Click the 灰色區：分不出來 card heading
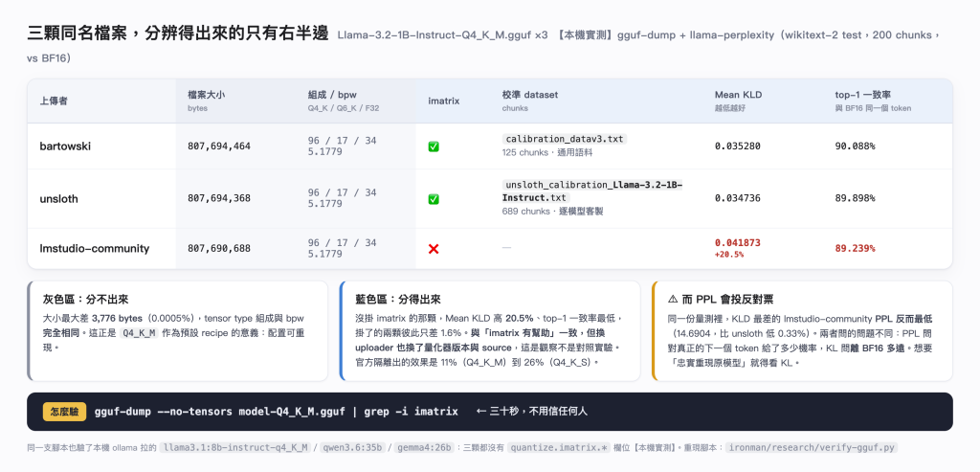Screen dimensions: 980x472 pos(85,300)
